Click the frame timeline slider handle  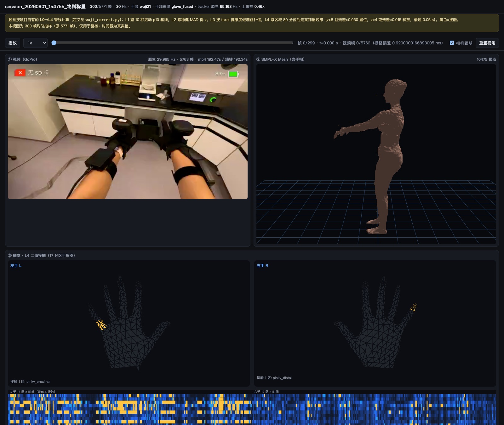[54, 43]
